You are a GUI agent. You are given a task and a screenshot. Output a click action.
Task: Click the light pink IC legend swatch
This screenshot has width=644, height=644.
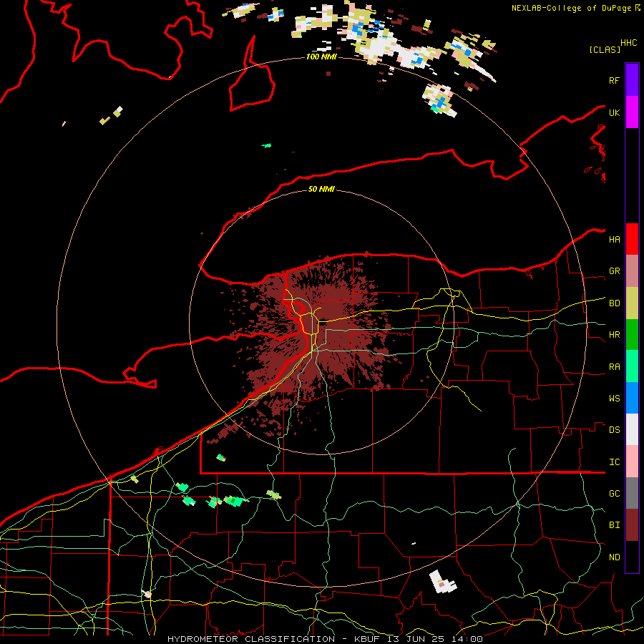tap(632, 462)
